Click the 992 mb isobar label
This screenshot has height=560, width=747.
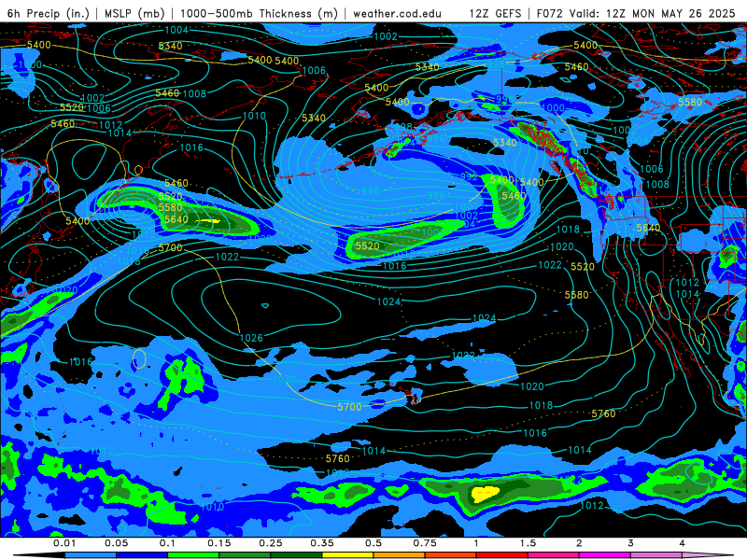coord(469,176)
